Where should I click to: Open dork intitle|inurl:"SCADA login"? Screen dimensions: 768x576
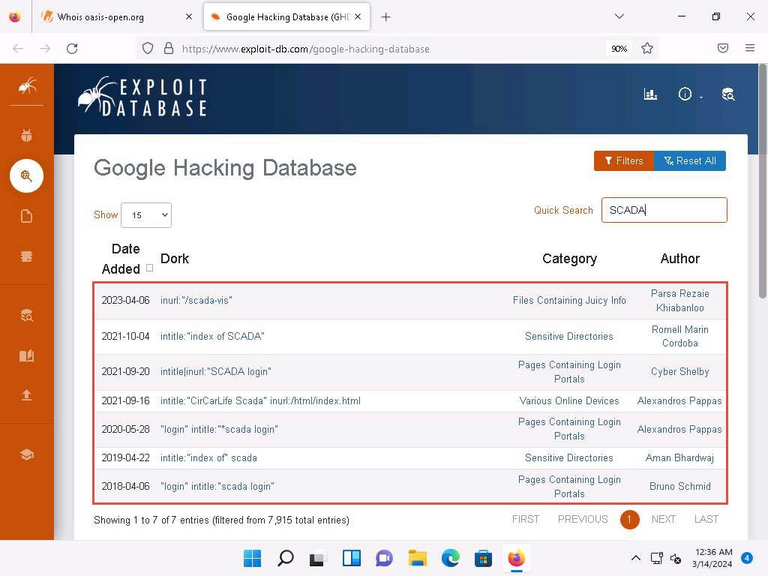click(216, 372)
